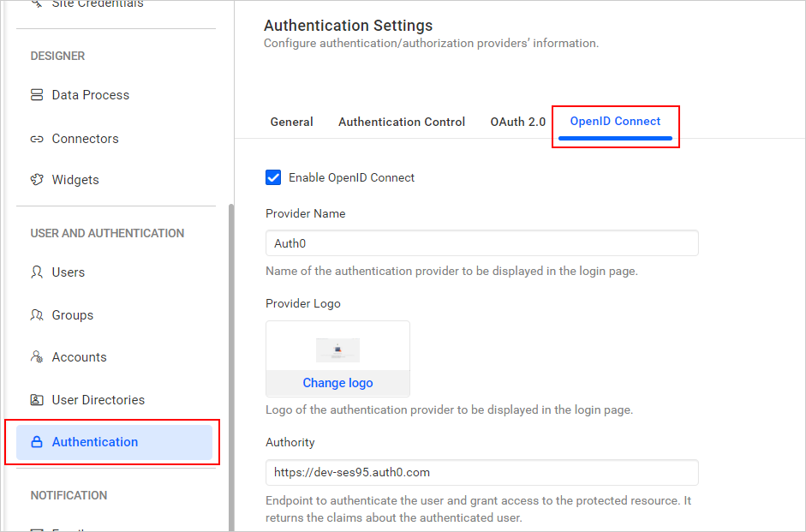Viewport: 806px width, 532px height.
Task: Switch to the OAuth 2.0 tab
Action: click(x=518, y=122)
